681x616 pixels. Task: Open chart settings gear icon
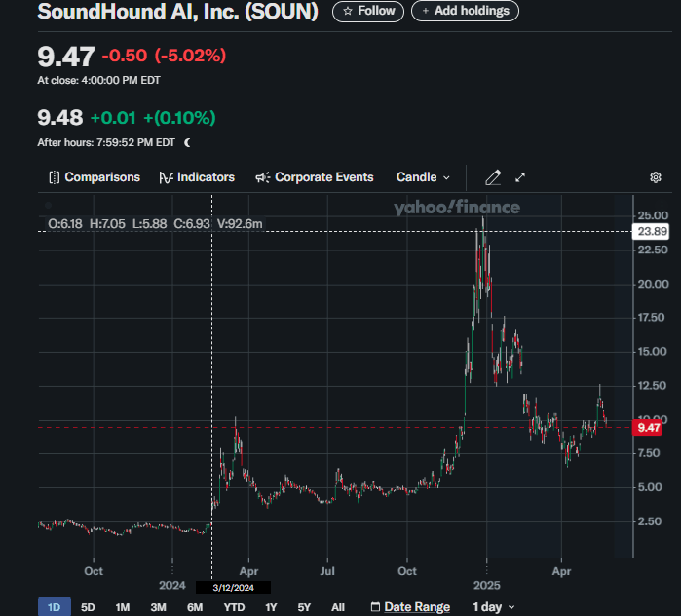pyautogui.click(x=656, y=177)
